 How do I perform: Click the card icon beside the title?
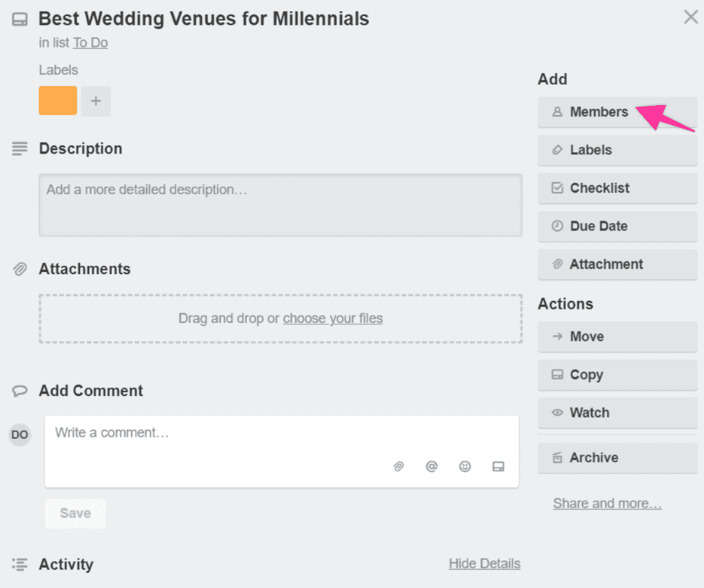pos(19,19)
